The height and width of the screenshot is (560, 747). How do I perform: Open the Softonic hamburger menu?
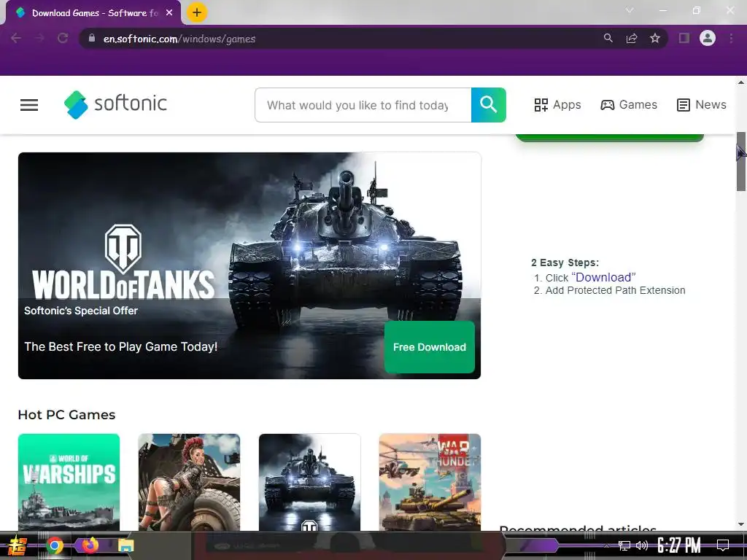click(x=29, y=105)
